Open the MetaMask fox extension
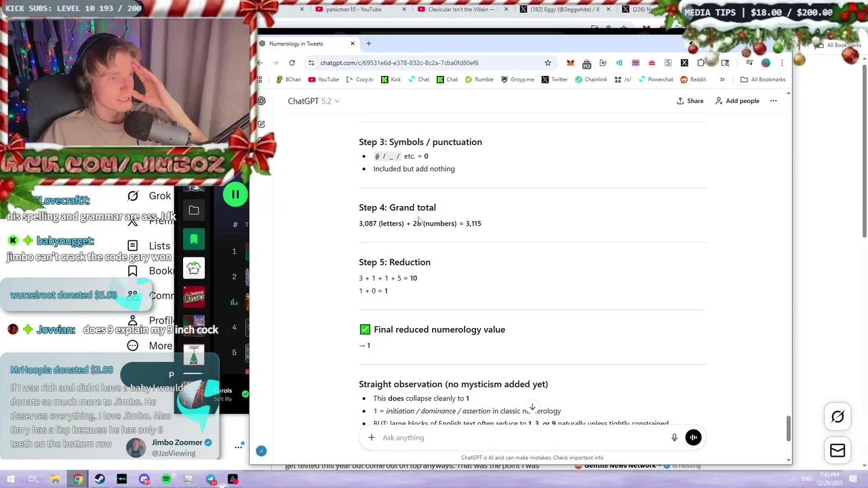868x488 pixels. point(570,63)
